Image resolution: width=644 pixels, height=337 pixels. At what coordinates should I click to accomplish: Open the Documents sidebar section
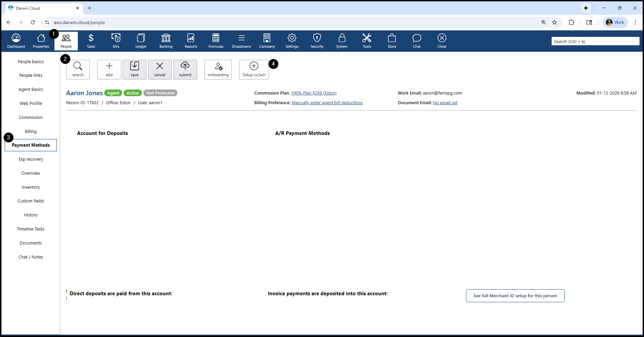(x=31, y=243)
